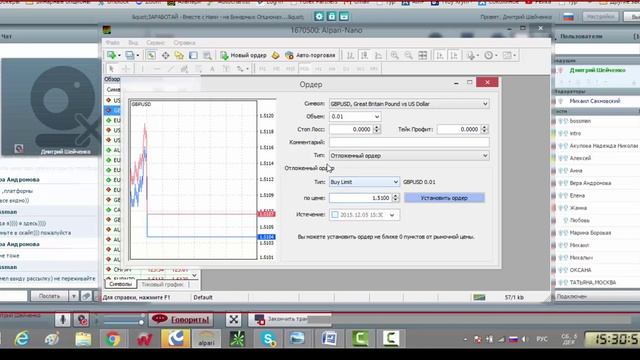Screen dimensions: 640x360
Task: Open Skype from the taskbar
Action: point(268,339)
